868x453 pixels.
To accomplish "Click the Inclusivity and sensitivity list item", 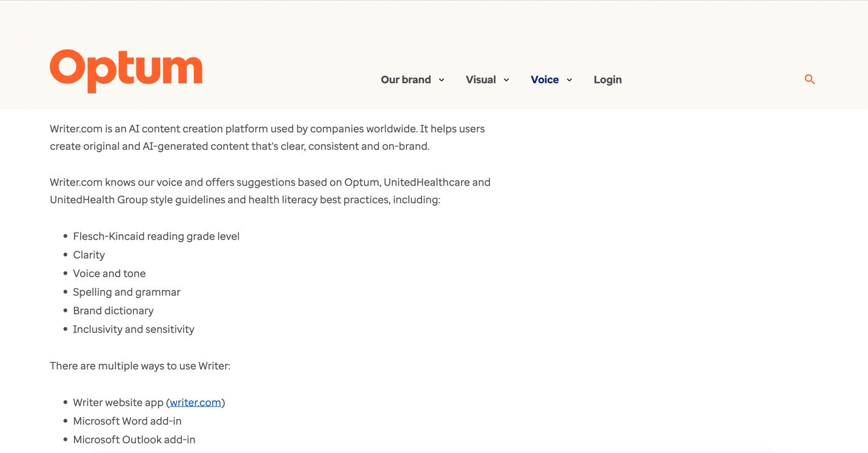I will [x=133, y=329].
